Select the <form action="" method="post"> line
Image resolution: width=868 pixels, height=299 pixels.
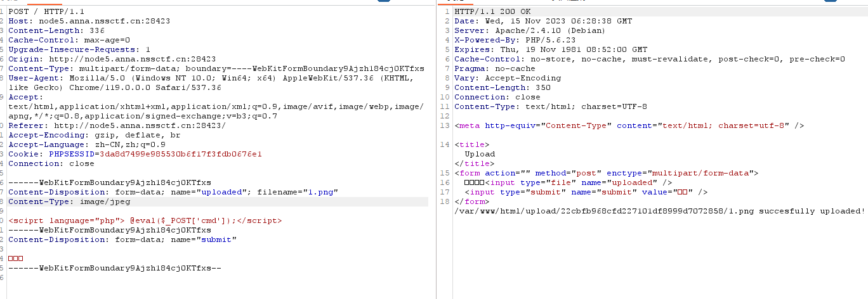607,173
